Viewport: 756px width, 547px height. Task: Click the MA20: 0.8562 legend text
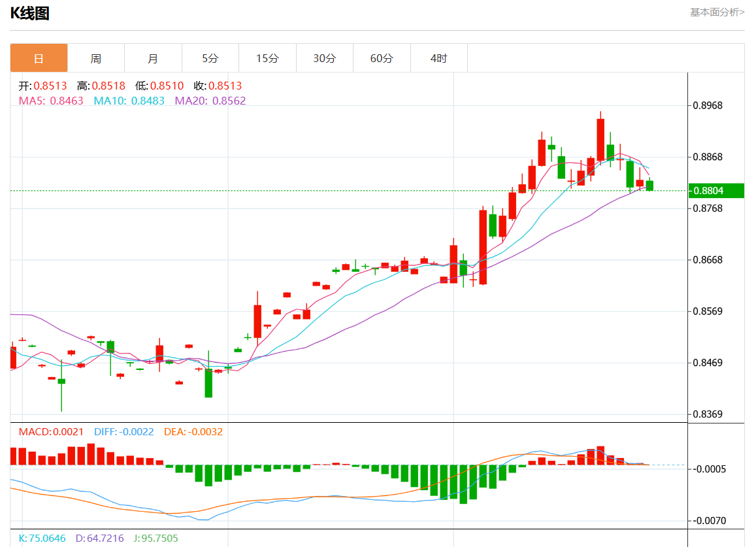point(210,101)
